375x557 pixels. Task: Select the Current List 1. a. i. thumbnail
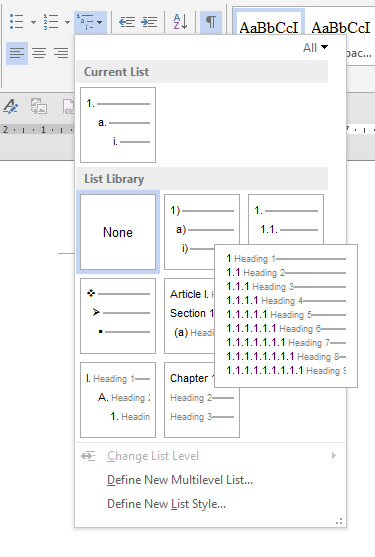[x=118, y=125]
